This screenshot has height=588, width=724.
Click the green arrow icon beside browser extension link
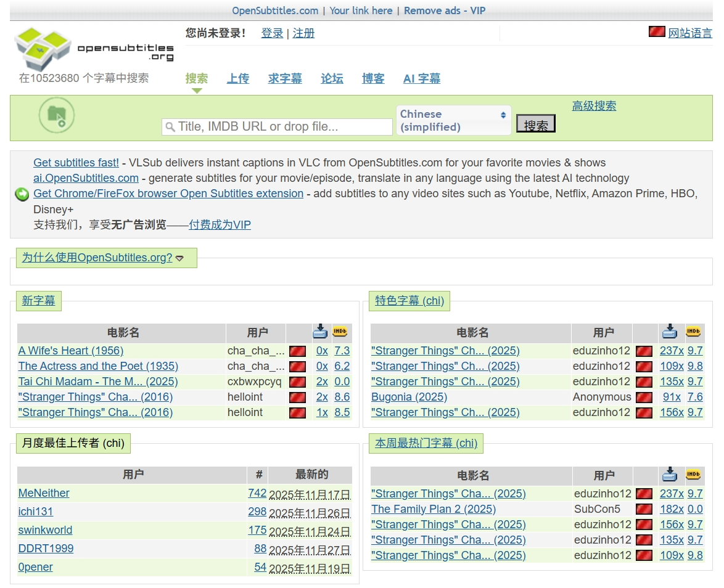[22, 195]
